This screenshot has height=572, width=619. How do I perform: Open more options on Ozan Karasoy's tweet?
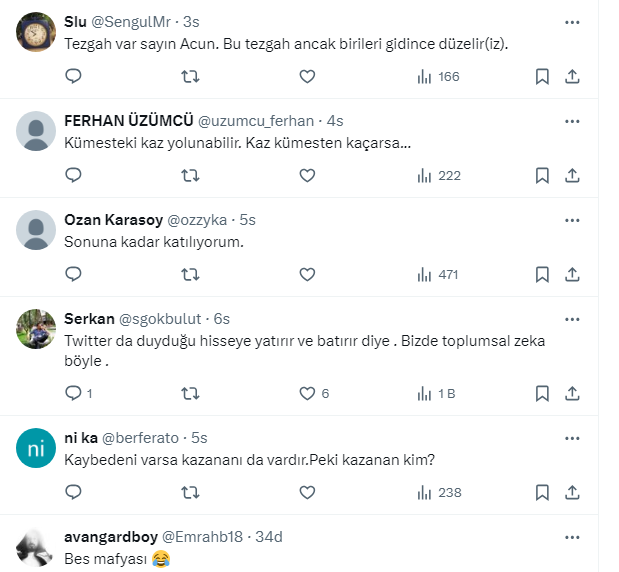point(572,219)
